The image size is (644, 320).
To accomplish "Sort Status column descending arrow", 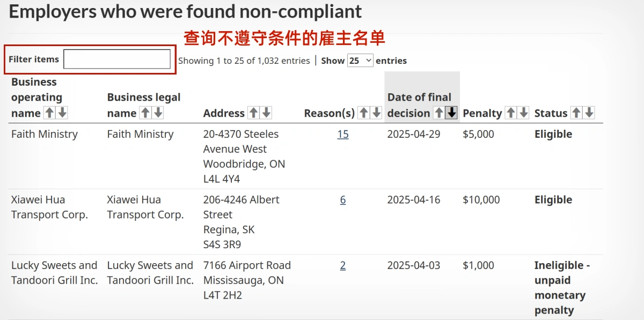I will (589, 113).
